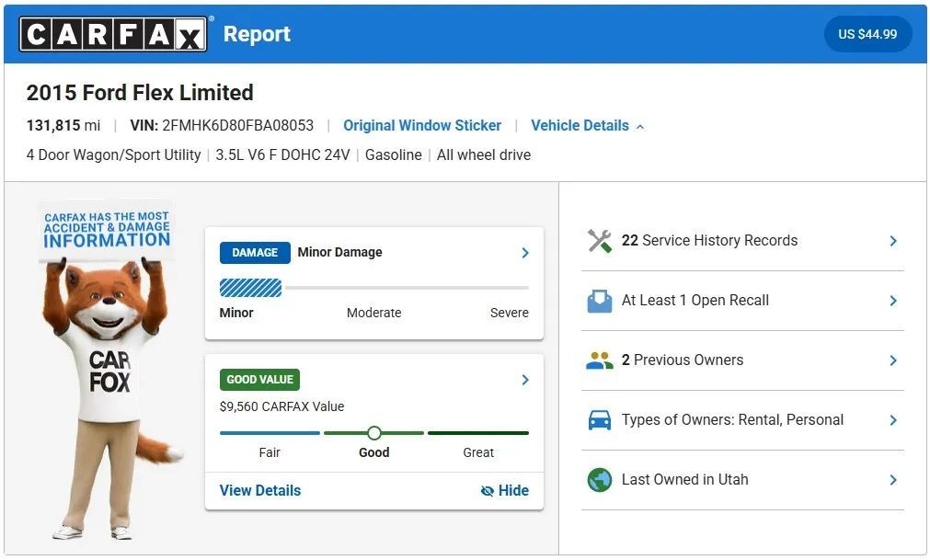
Task: Click the Last Owned in Utah text
Action: (685, 479)
